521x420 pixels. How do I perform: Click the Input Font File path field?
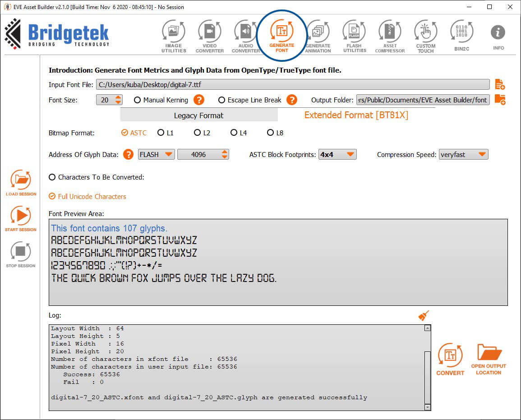(293, 84)
